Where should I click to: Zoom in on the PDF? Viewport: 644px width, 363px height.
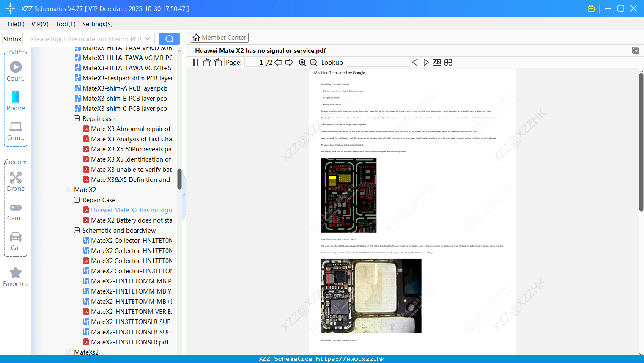tap(302, 63)
